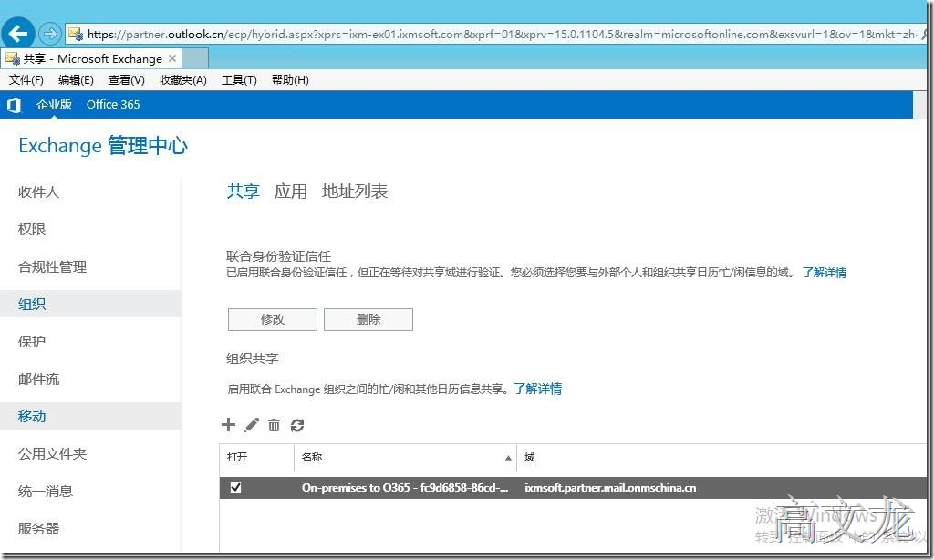Viewport: 934px width, 560px height.
Task: Close the 共享 - Microsoft Exchange tab
Action: [172, 58]
